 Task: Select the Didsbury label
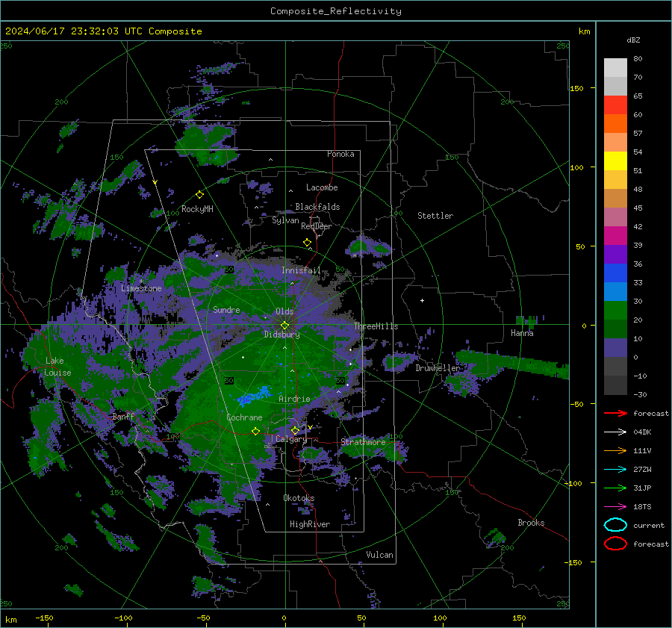[x=281, y=335]
